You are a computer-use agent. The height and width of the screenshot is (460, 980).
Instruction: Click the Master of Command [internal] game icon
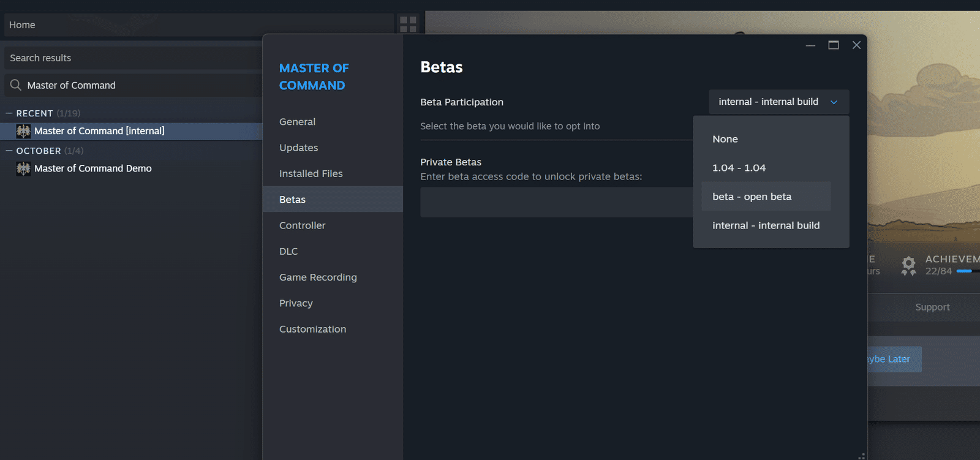pyautogui.click(x=23, y=131)
